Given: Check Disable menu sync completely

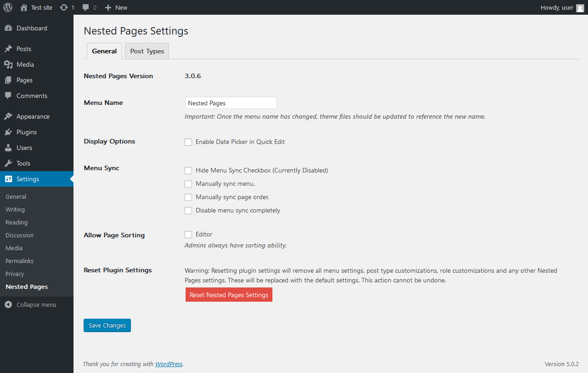Looking at the screenshot, I should click(188, 211).
